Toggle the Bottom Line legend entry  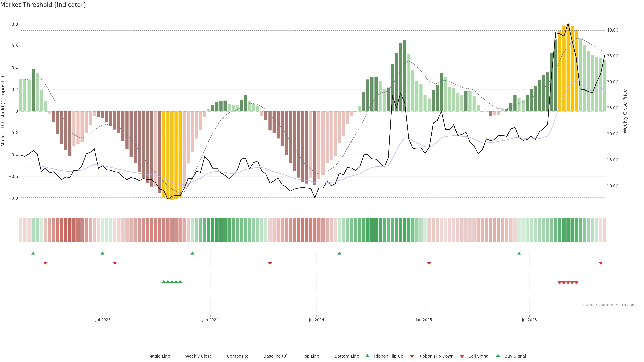[346, 356]
